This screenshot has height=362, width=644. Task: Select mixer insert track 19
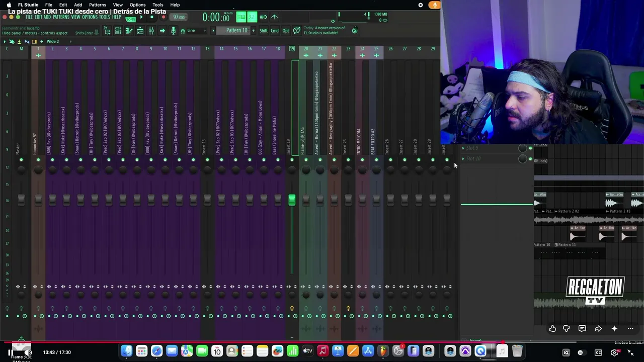point(292,49)
